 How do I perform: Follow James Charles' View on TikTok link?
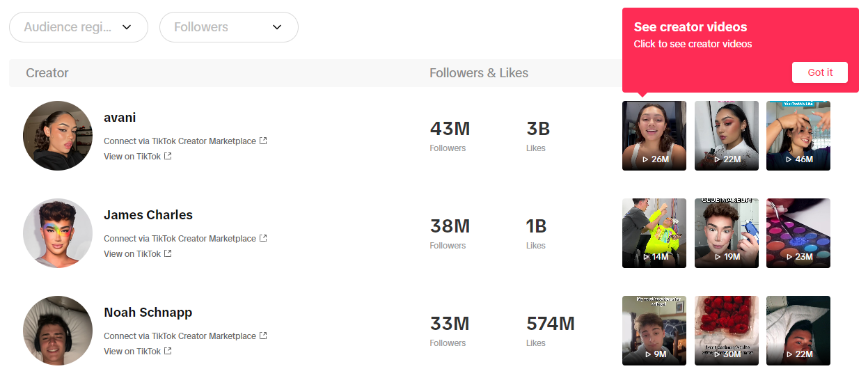pyautogui.click(x=133, y=253)
